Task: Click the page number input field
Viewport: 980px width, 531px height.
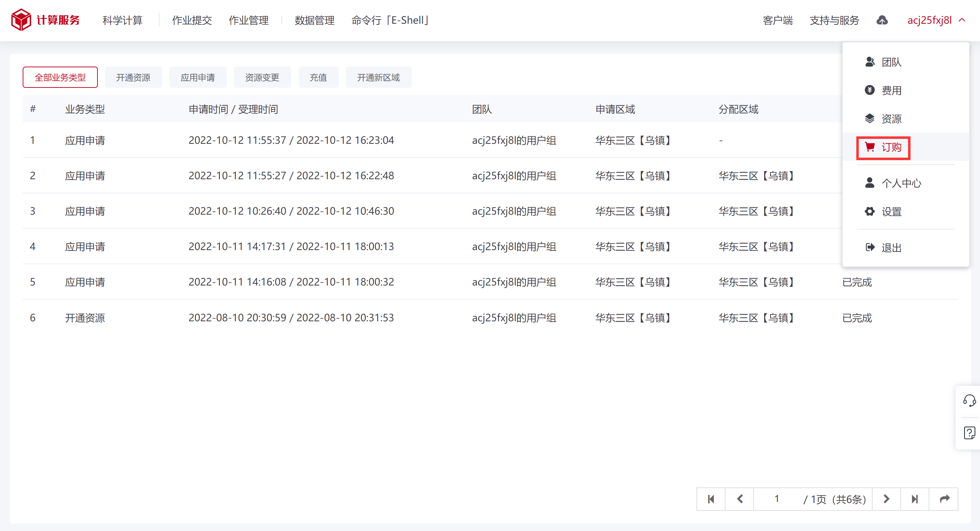Action: pos(777,499)
